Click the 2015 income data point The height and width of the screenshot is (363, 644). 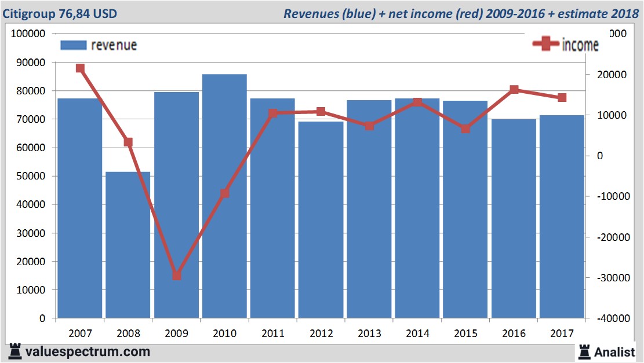(465, 129)
